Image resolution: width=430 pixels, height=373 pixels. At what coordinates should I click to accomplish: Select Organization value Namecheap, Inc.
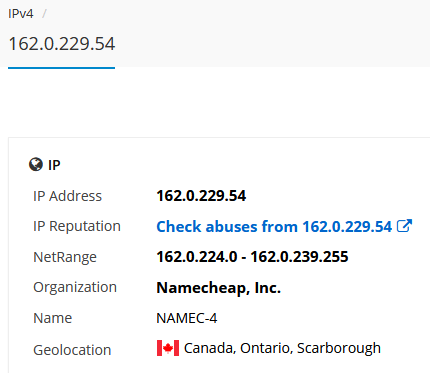tap(219, 288)
